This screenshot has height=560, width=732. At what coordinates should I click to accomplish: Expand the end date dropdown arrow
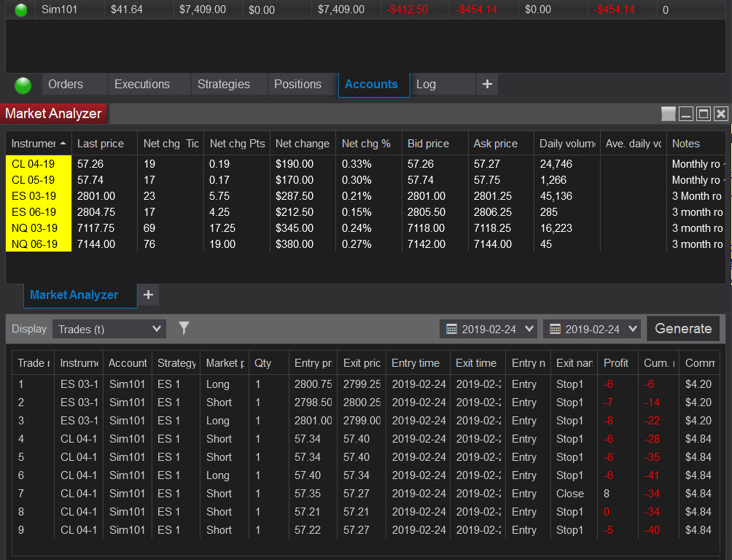tap(633, 329)
